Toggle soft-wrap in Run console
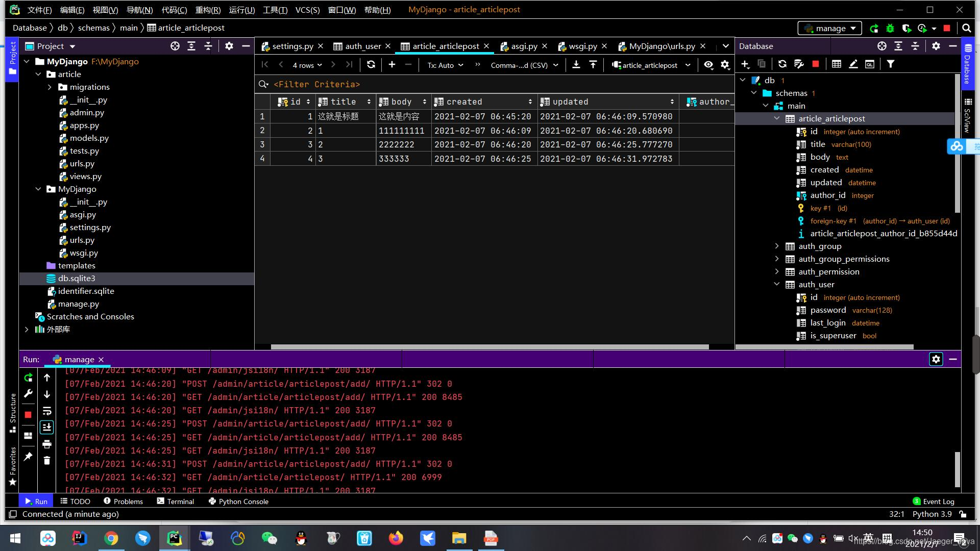The height and width of the screenshot is (551, 980). (47, 411)
